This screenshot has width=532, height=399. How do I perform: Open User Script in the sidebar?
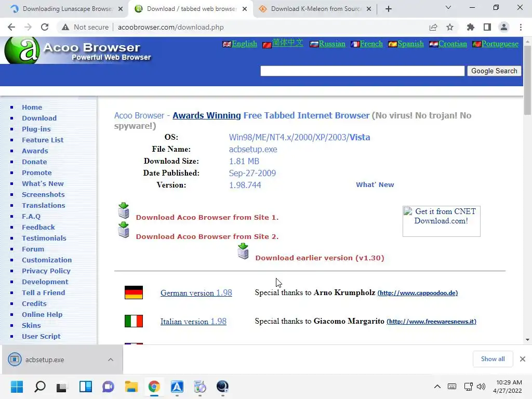41,336
